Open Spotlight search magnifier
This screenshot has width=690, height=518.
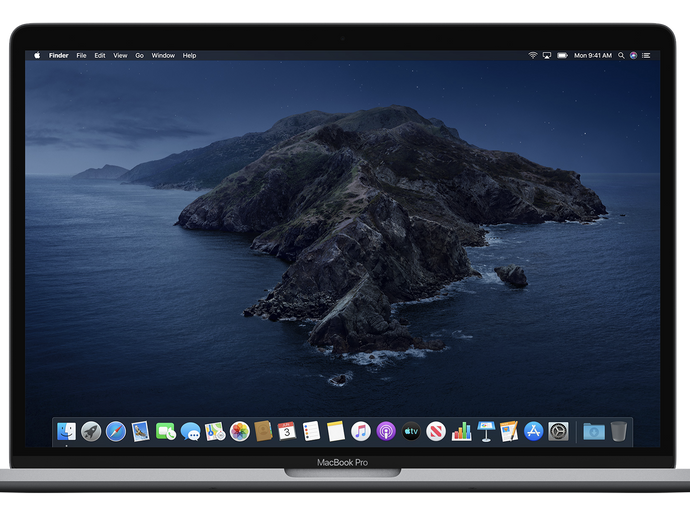pos(621,55)
